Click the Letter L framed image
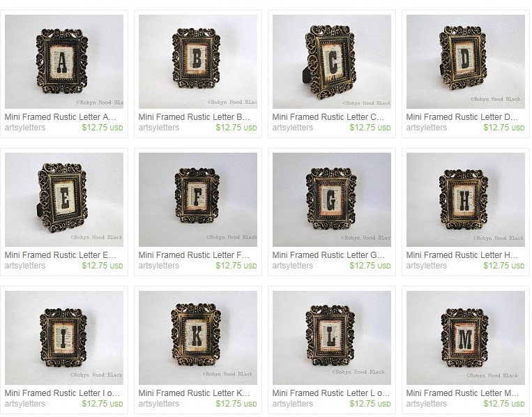 click(332, 338)
